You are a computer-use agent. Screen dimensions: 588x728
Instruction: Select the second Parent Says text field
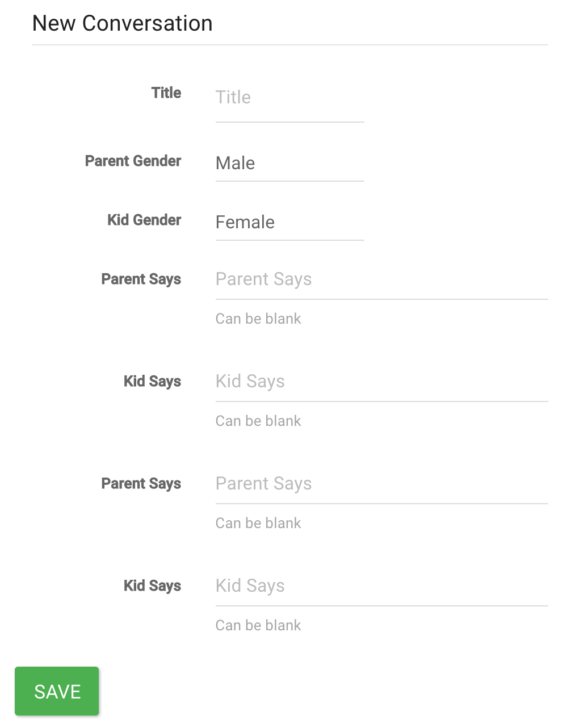tap(381, 484)
